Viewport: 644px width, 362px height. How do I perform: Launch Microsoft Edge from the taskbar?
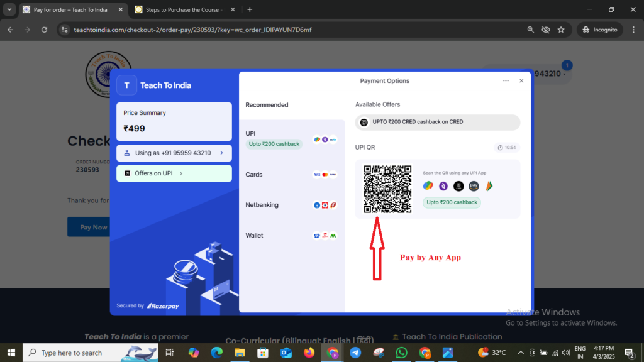point(216,353)
